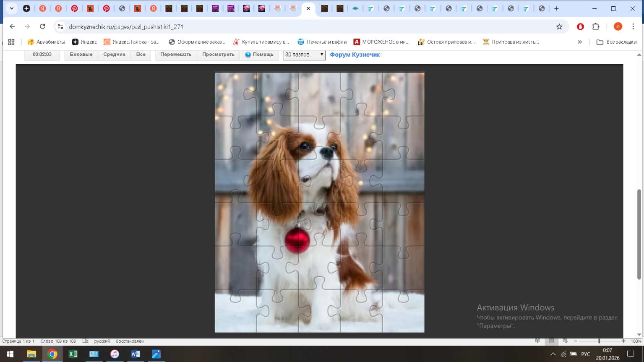644x362 pixels.
Task: Click the Windows Start button
Action: pyautogui.click(x=10, y=354)
